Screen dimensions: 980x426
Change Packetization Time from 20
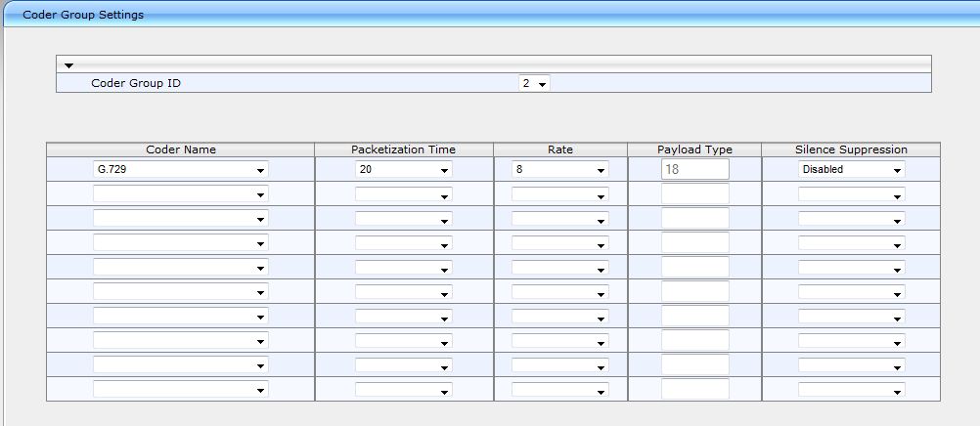(403, 170)
